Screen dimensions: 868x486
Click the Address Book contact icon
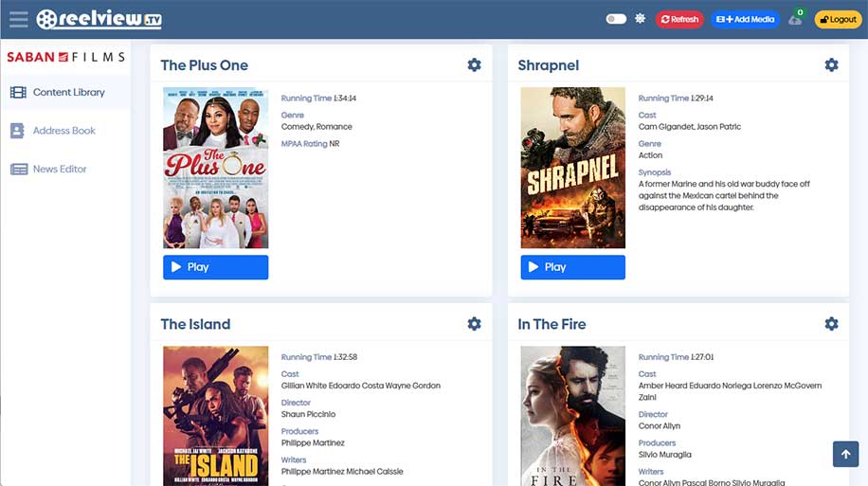[x=17, y=131]
